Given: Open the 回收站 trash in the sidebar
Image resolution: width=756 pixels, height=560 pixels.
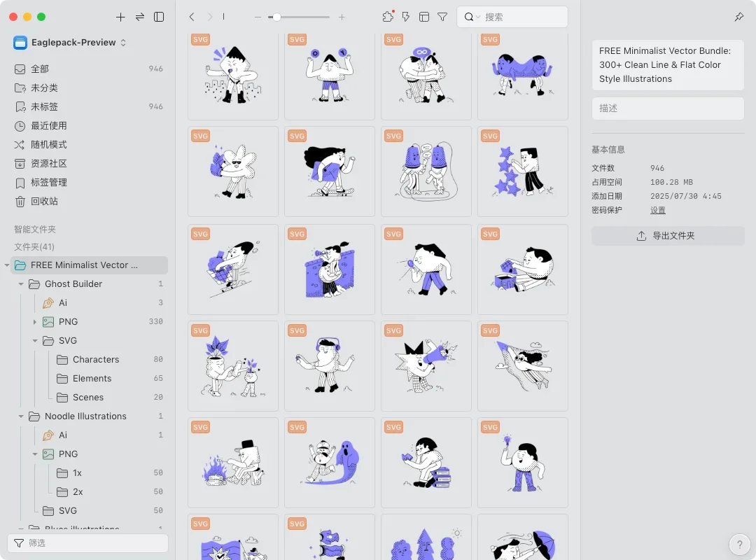Looking at the screenshot, I should tap(44, 201).
